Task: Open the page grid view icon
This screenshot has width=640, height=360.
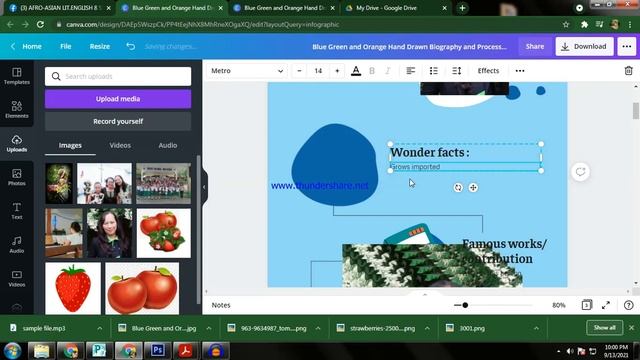Action: (587, 305)
